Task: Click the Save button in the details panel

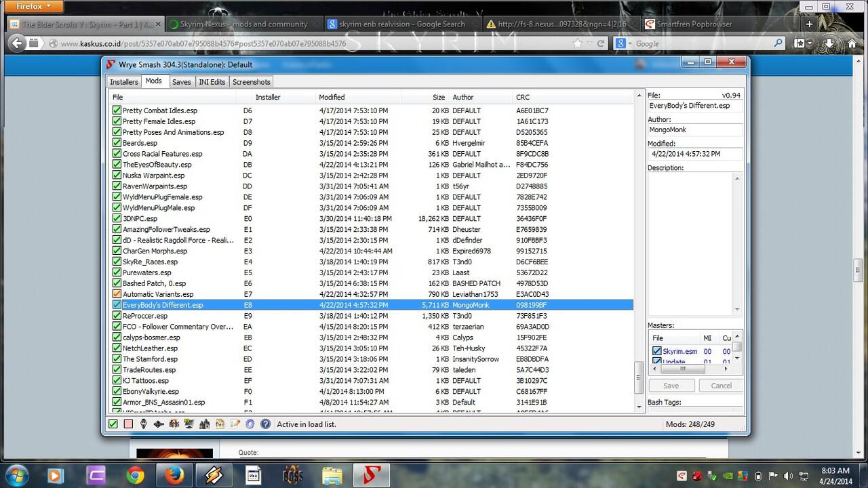Action: coord(671,386)
